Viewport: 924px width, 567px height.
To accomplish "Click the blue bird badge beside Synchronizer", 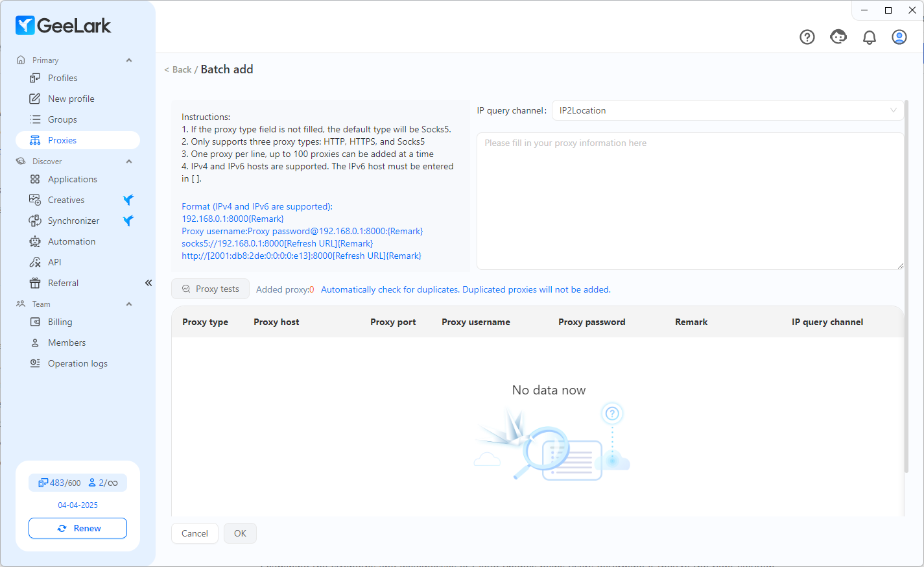I will coord(128,221).
